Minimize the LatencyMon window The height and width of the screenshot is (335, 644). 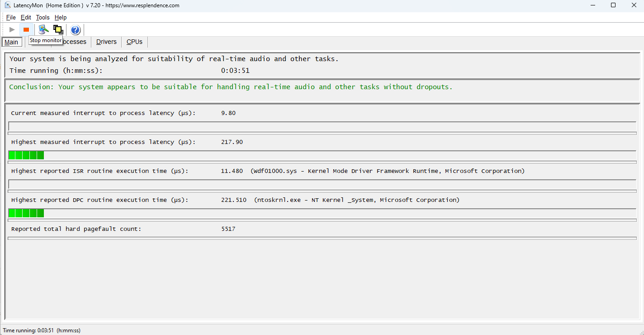(x=593, y=5)
